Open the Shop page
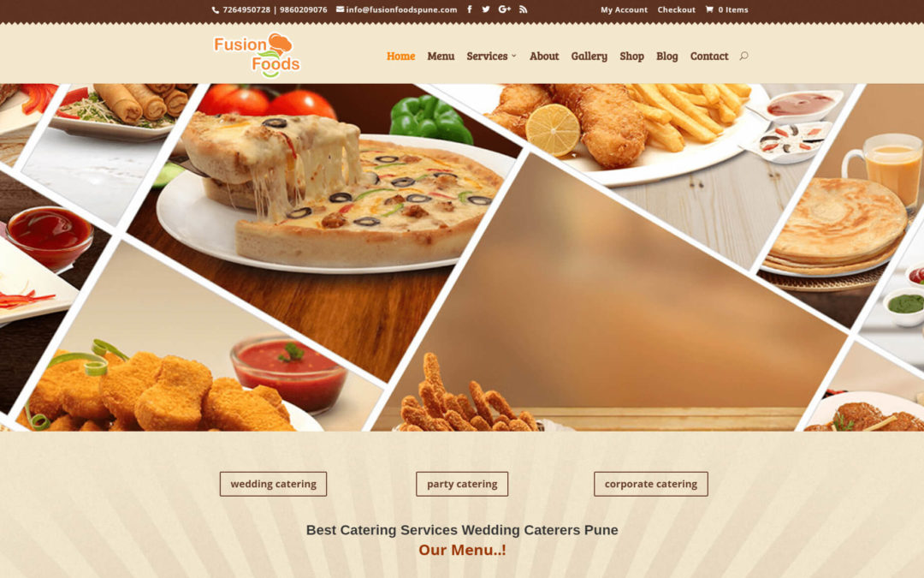The height and width of the screenshot is (578, 924). click(x=631, y=56)
